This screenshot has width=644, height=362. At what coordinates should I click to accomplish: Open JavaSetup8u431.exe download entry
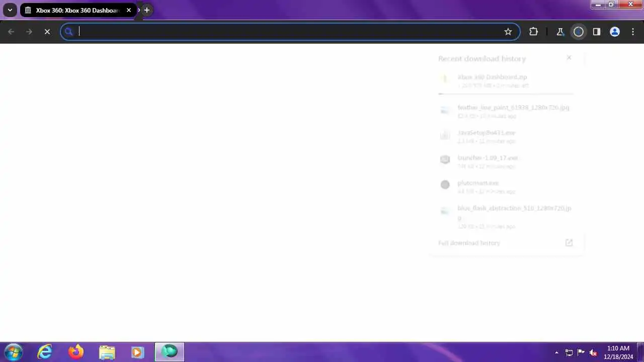tap(506, 136)
